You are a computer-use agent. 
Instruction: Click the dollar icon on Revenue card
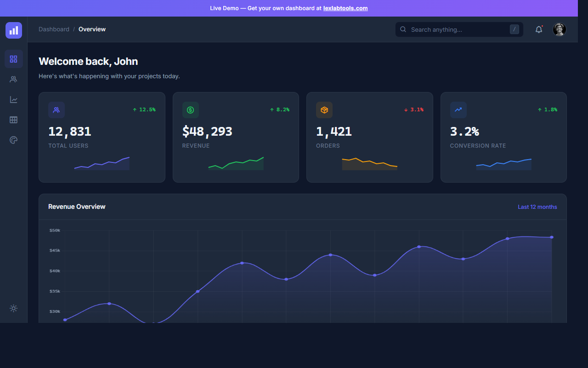click(x=190, y=109)
